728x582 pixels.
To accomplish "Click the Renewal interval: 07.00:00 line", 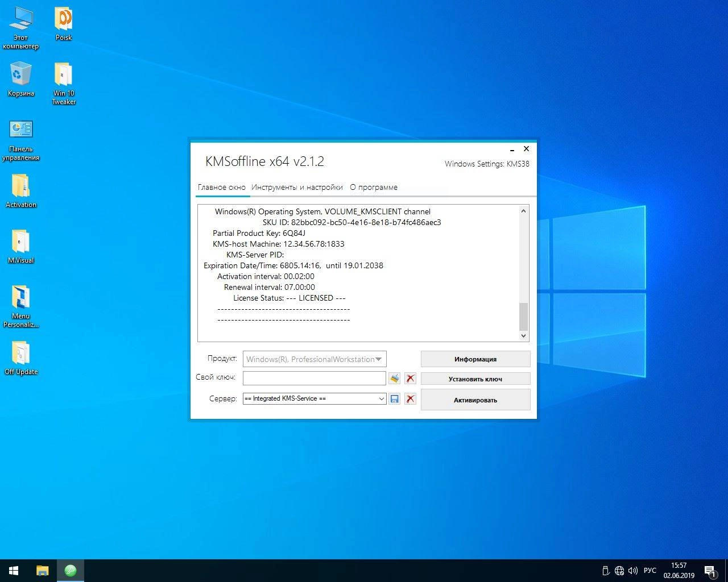I will pyautogui.click(x=269, y=287).
